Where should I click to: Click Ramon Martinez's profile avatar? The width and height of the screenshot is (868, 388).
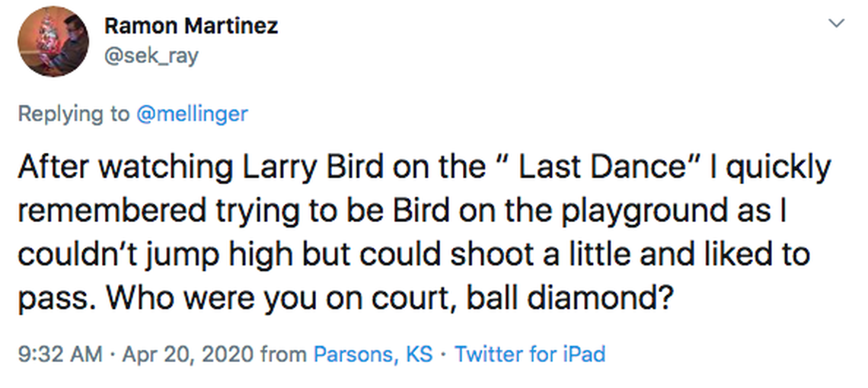coord(53,42)
